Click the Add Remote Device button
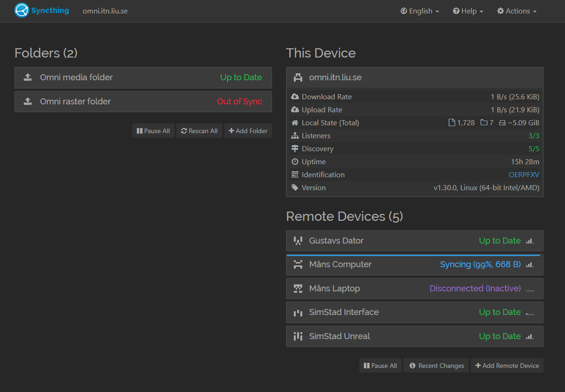Screen dimensions: 565x392 507,366
